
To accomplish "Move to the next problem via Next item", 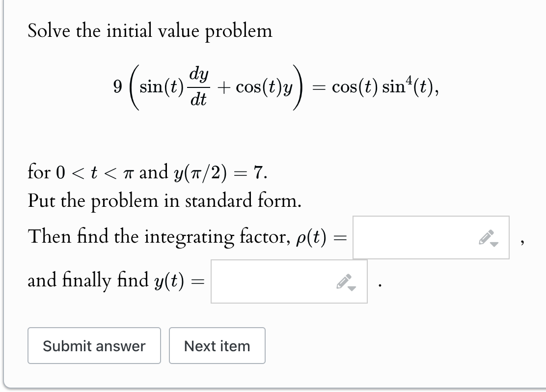I will [x=217, y=346].
